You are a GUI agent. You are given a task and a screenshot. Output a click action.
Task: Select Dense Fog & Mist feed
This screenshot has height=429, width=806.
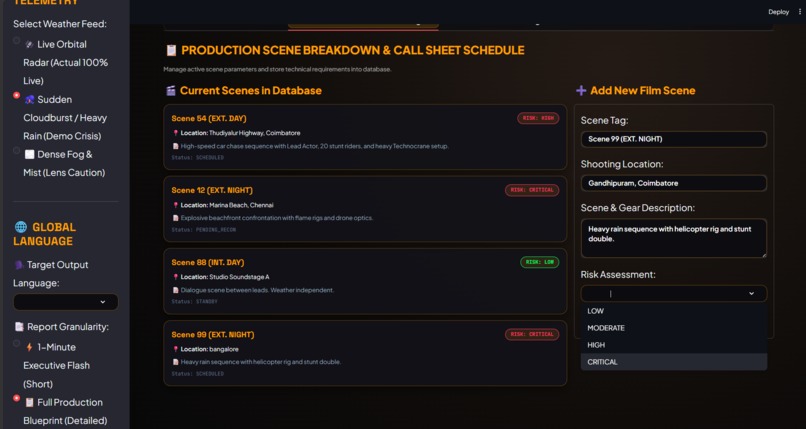[x=16, y=151]
